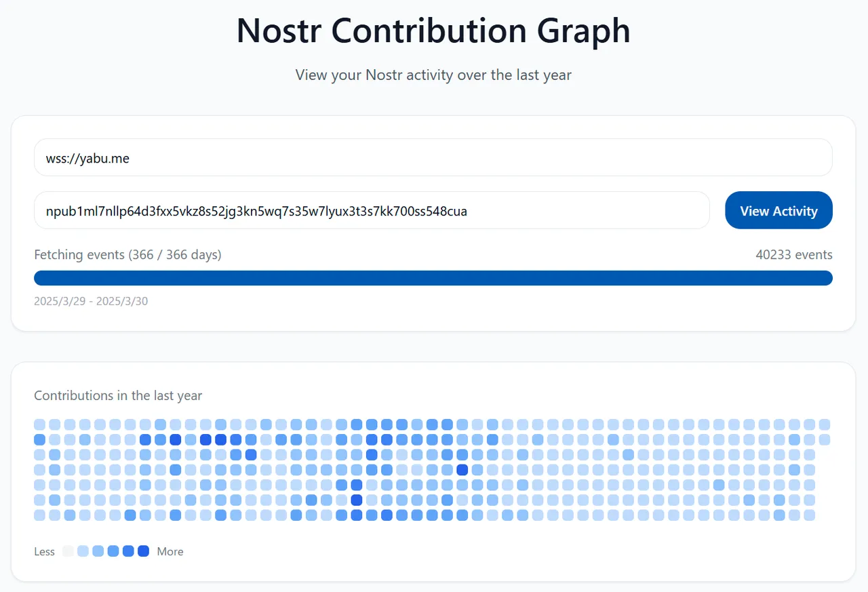The height and width of the screenshot is (592, 868).
Task: Click the blue fetching progress bar
Action: 433,278
